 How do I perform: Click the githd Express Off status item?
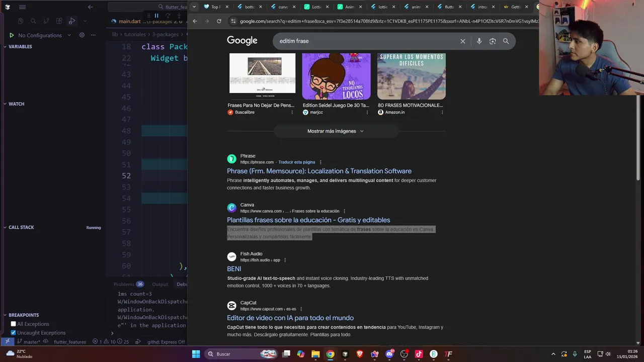[166, 342]
